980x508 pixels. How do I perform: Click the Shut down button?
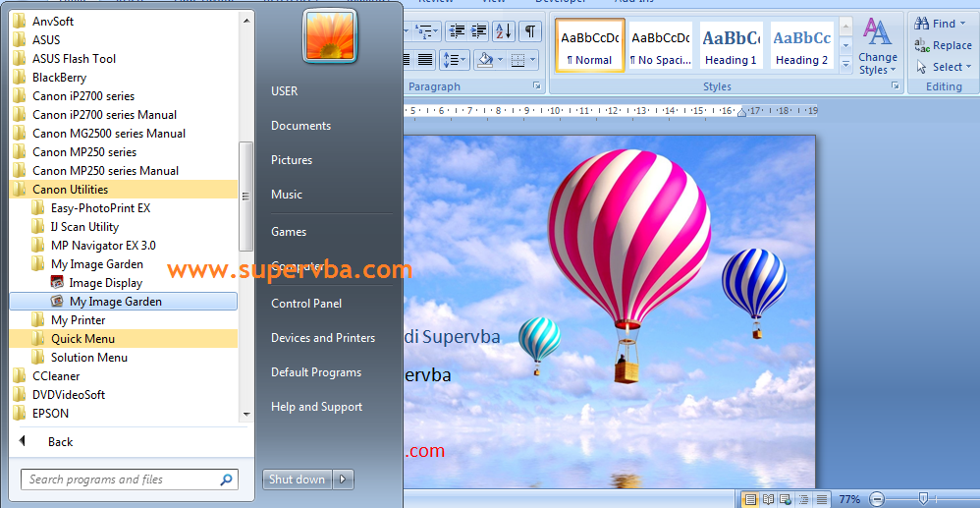(x=298, y=480)
